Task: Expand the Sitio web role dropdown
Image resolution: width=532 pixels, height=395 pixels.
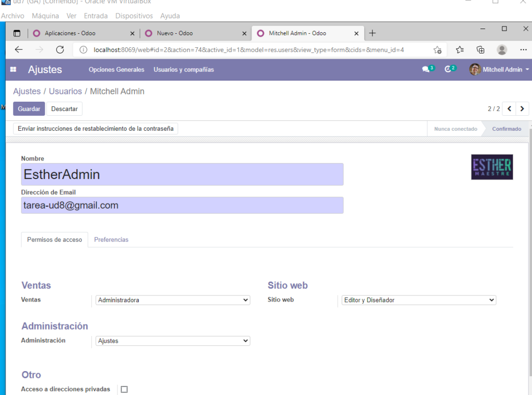Action: 419,300
